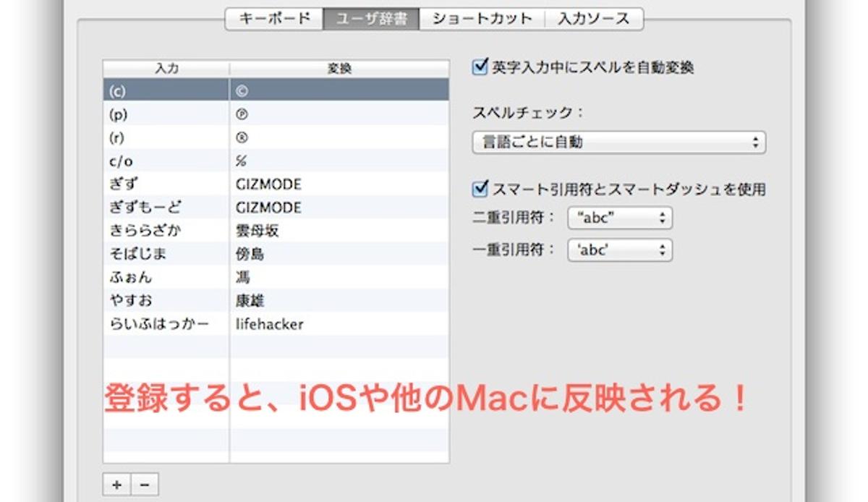868x502 pixels.
Task: Select the c/o entry row
Action: 276,161
